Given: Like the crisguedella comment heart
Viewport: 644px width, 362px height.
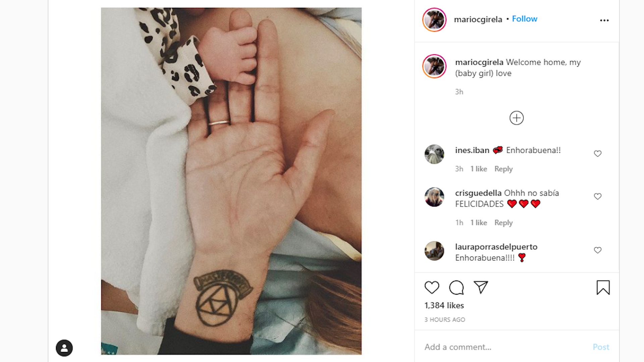Looking at the screenshot, I should point(598,196).
